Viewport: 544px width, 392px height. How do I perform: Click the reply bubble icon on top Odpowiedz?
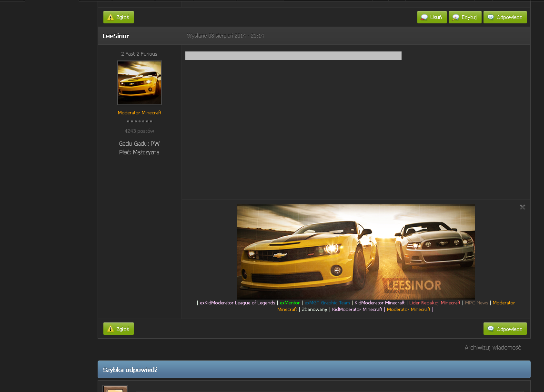coord(491,17)
